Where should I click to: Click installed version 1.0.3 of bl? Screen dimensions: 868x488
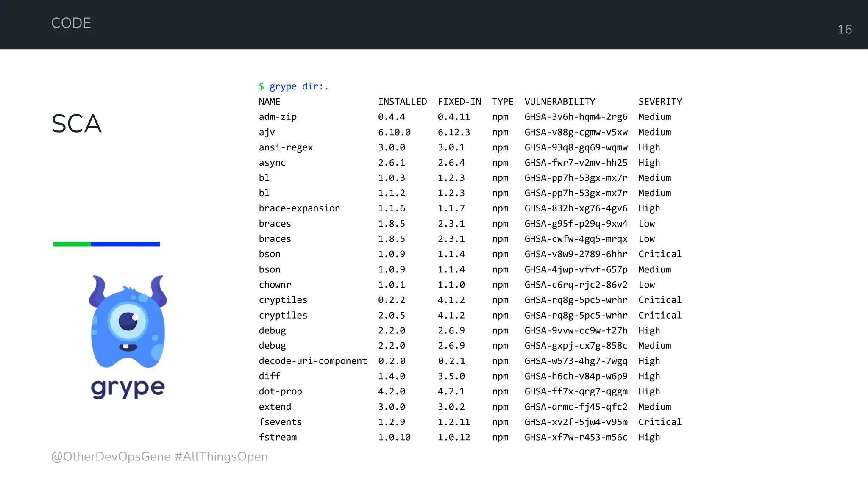pyautogui.click(x=392, y=178)
